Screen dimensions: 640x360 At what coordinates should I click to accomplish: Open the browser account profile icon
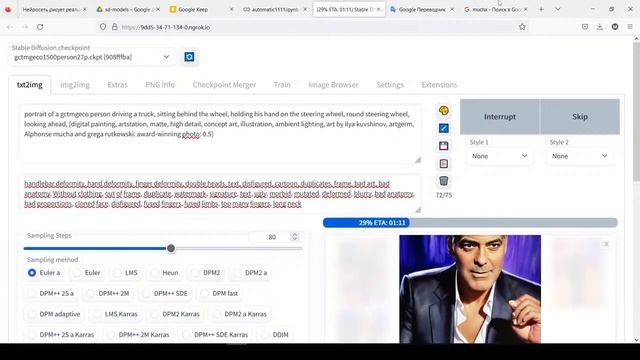615,27
